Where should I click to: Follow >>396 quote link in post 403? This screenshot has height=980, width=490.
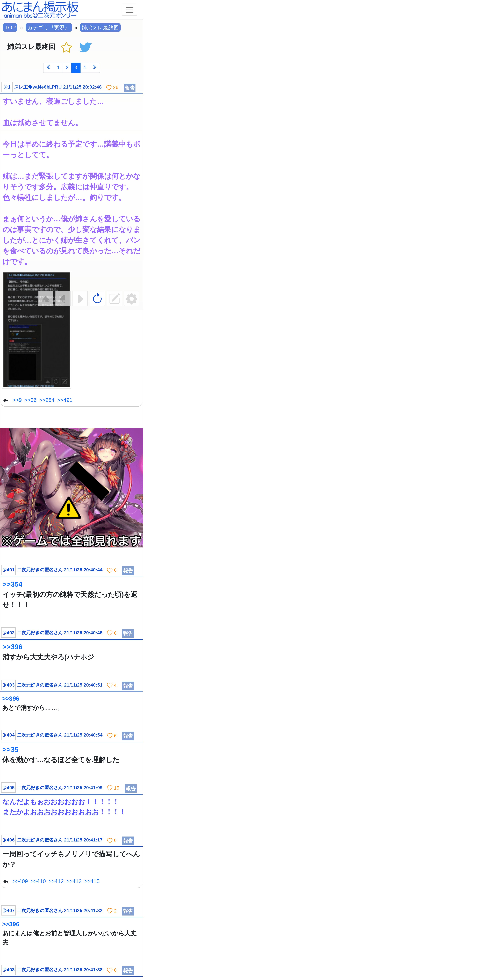pyautogui.click(x=11, y=698)
